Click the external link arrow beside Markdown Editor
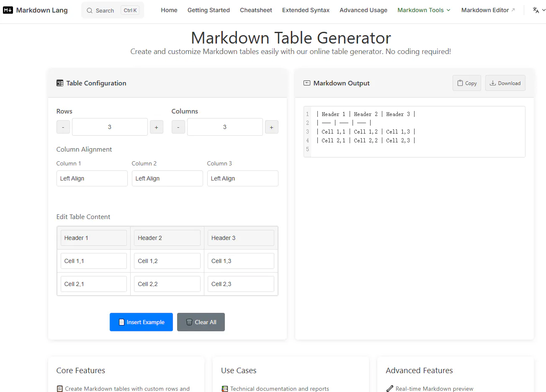Screen dimensions: 546x392 tap(513, 10)
